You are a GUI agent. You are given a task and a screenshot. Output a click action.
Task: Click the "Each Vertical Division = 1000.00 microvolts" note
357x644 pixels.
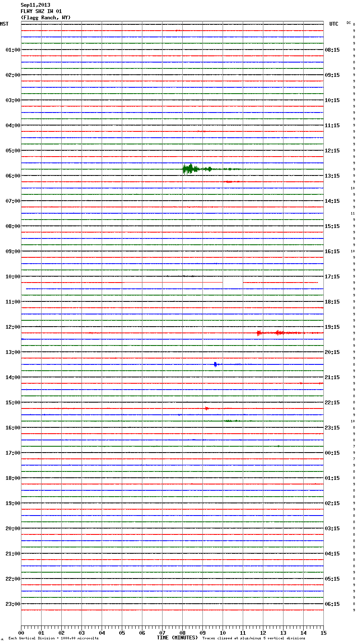coord(53,639)
